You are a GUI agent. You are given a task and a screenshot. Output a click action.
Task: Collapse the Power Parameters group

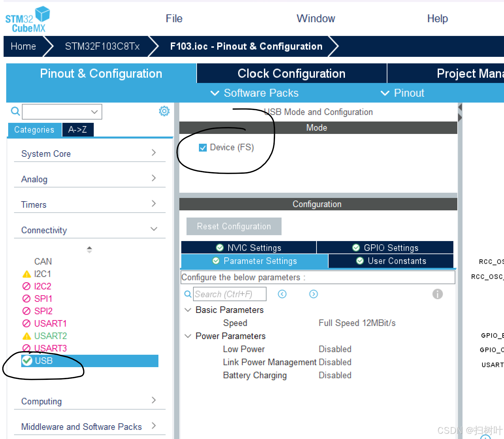tap(188, 336)
